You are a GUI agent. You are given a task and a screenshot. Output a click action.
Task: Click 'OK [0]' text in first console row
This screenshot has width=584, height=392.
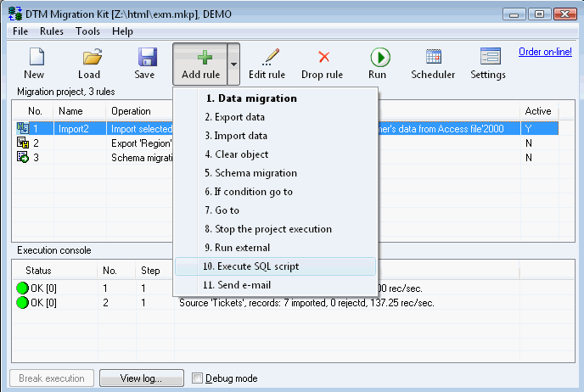[x=43, y=288]
